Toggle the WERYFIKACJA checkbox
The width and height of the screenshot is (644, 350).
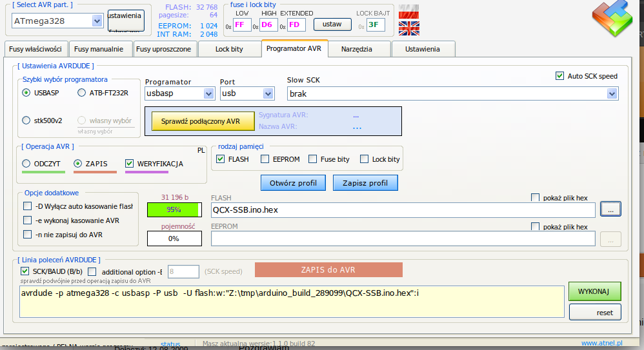pos(130,164)
